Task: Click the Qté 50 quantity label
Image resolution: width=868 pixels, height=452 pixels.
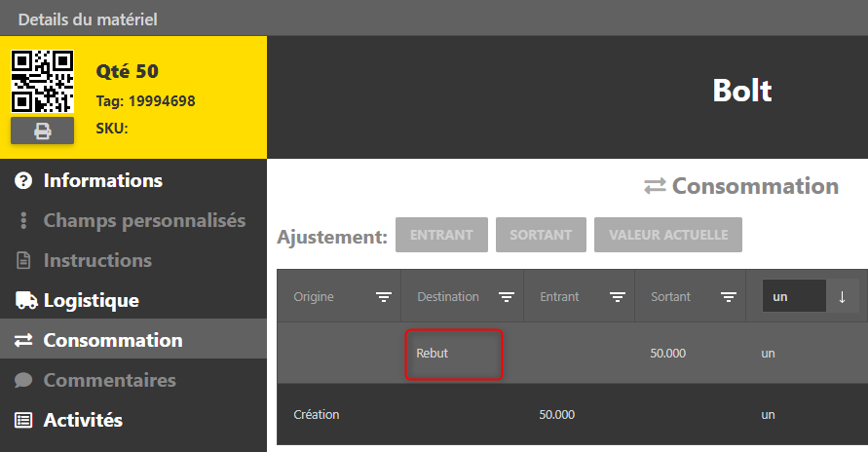Action: coord(128,71)
